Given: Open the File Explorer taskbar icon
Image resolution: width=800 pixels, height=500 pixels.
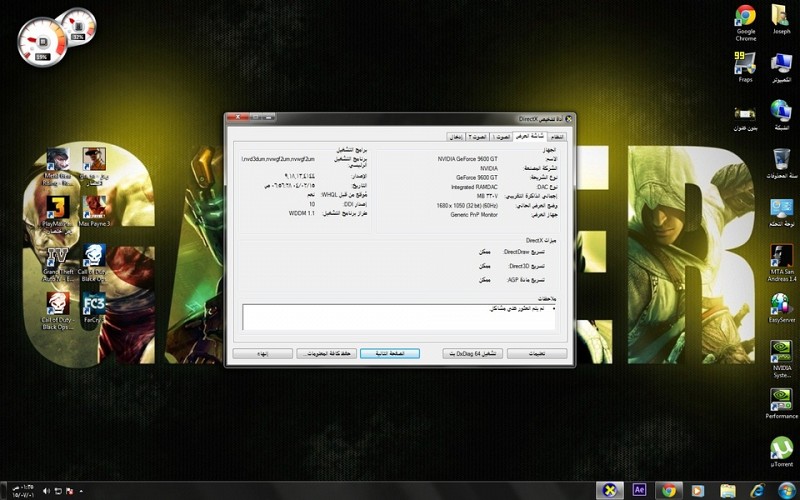Looking at the screenshot, I should (x=728, y=490).
